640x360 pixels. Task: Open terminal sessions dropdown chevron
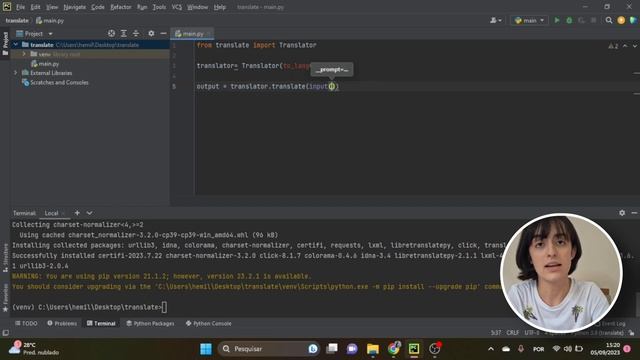click(89, 213)
